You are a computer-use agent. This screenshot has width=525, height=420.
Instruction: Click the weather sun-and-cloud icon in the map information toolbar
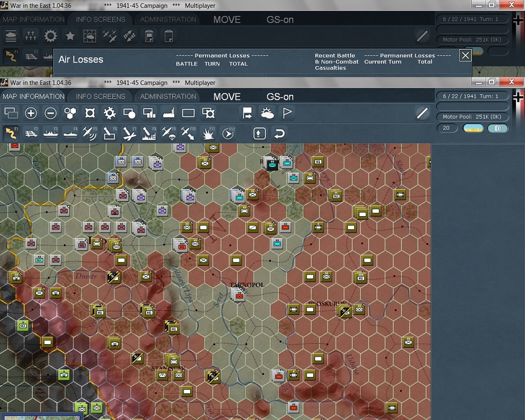click(267, 113)
